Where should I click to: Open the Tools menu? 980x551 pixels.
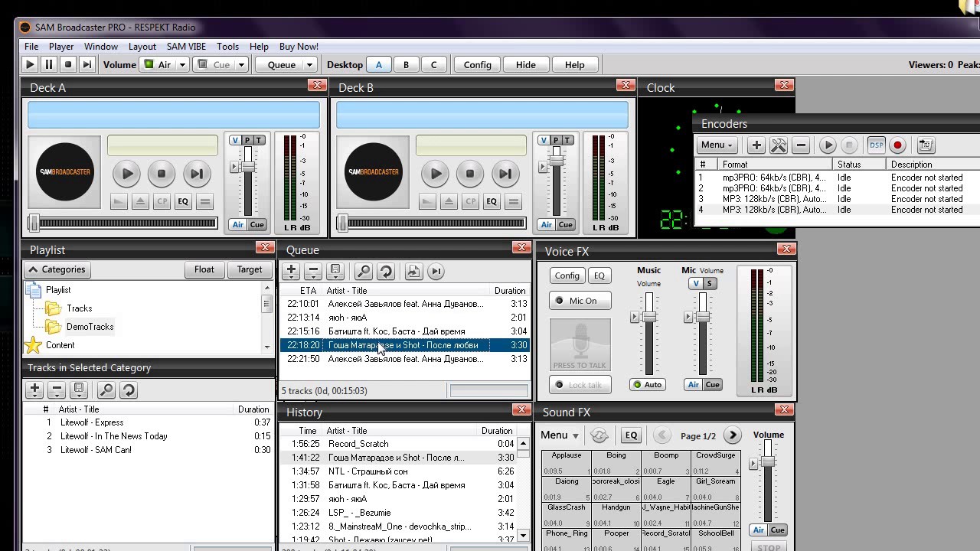[227, 46]
